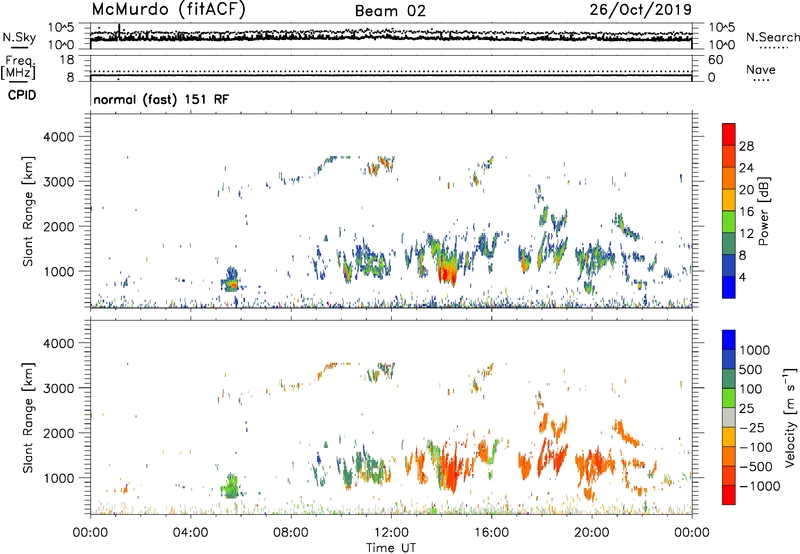800x554 pixels.
Task: Click the 'CPID' label
Action: [22, 95]
